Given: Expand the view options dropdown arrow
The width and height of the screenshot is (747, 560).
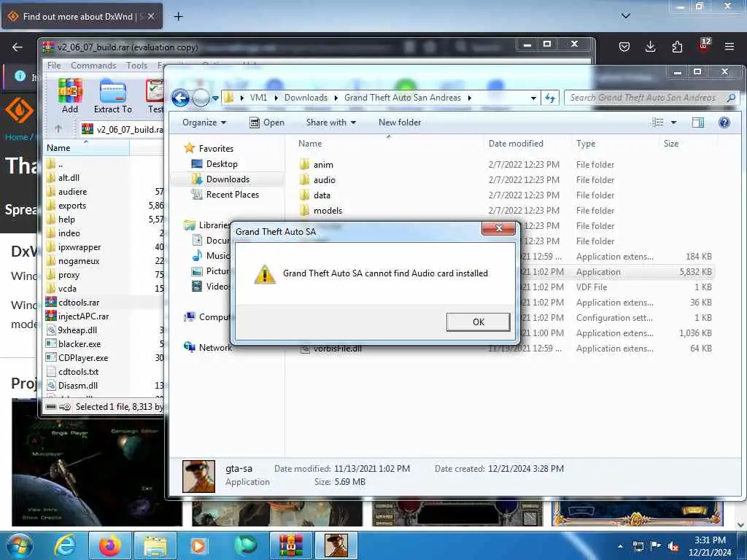Looking at the screenshot, I should pyautogui.click(x=673, y=122).
